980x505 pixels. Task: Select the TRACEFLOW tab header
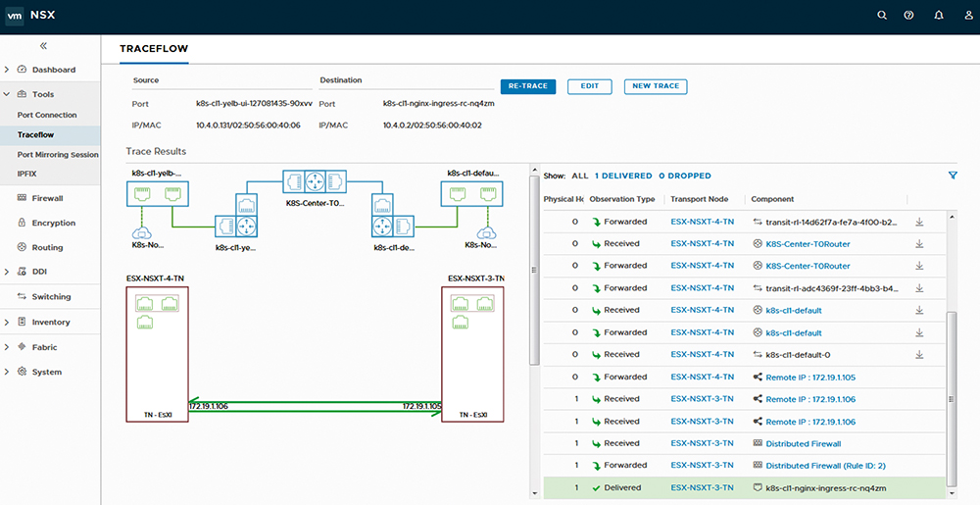(x=154, y=48)
